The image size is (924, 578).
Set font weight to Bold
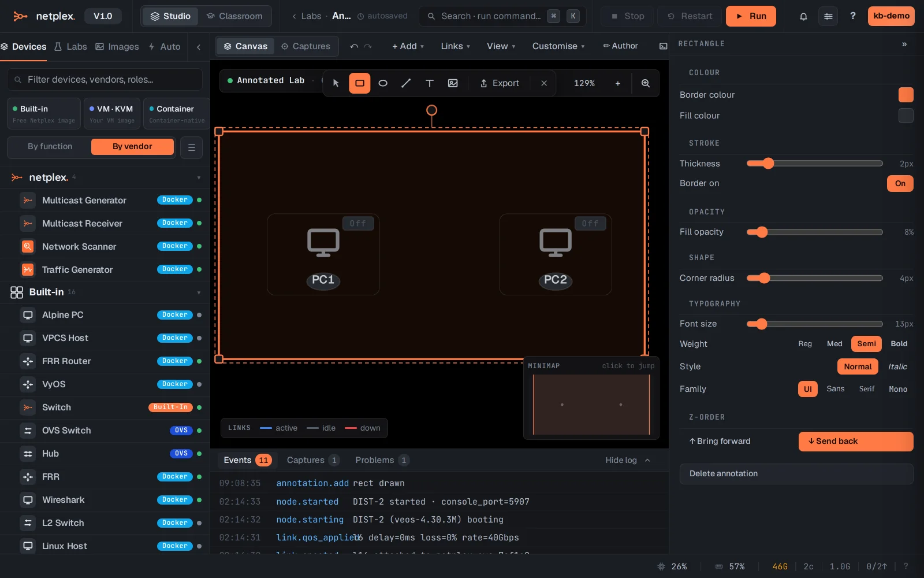click(x=899, y=343)
